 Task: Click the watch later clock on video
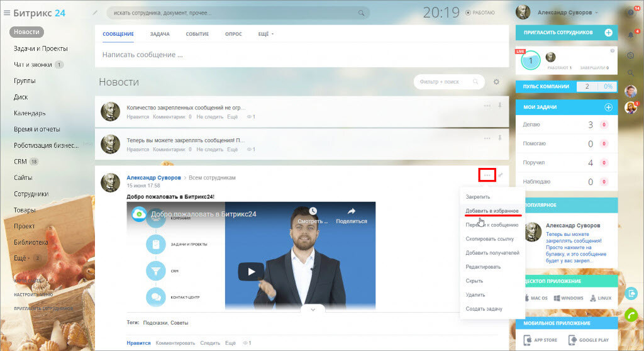[x=313, y=211]
